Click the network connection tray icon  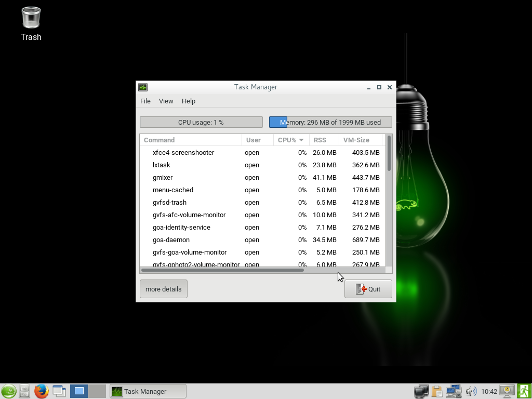454,391
